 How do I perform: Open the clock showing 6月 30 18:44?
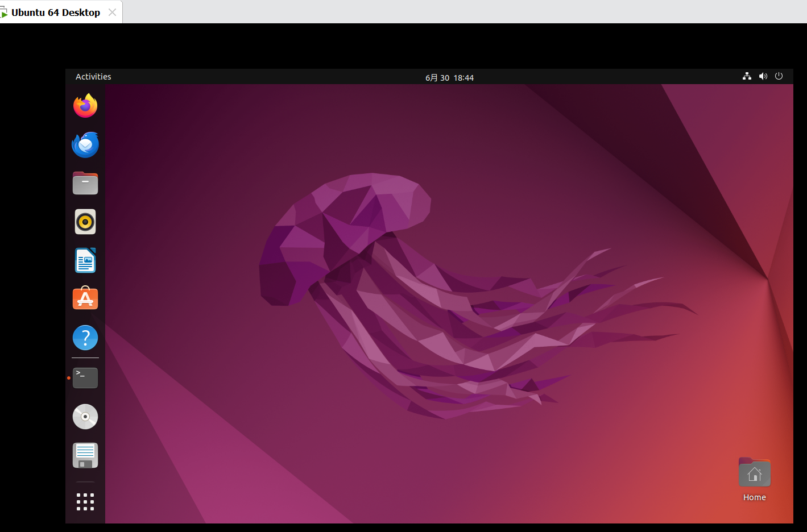pos(449,77)
